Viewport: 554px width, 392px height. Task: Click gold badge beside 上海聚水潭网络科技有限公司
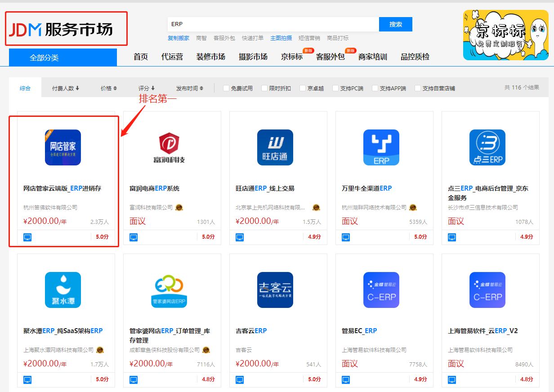(x=100, y=350)
